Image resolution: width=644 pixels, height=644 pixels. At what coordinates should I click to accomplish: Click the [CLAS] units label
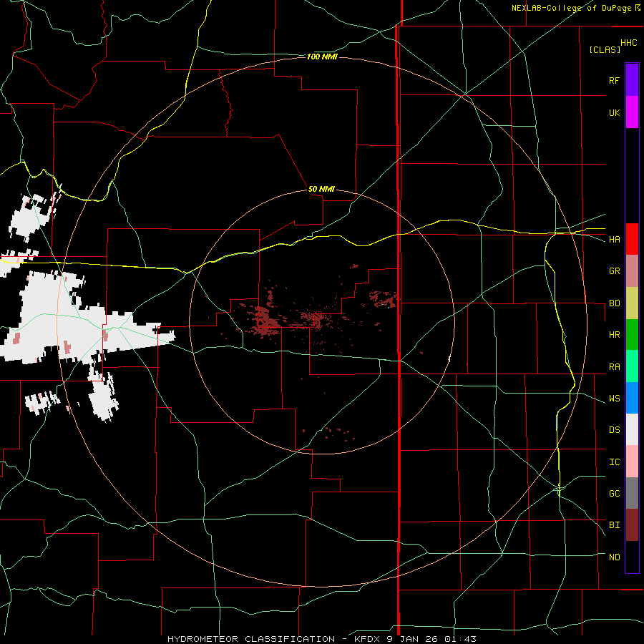[605, 49]
